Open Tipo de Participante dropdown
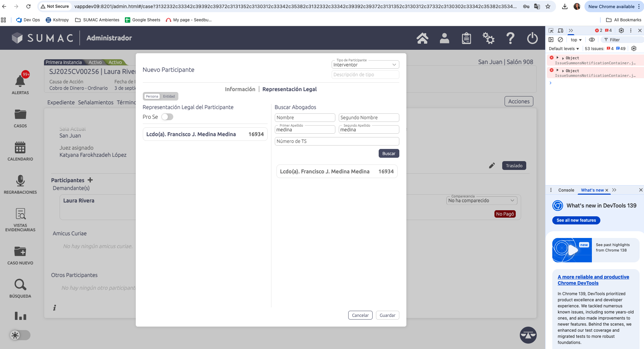Viewport: 644px width, 349px height. 365,65
